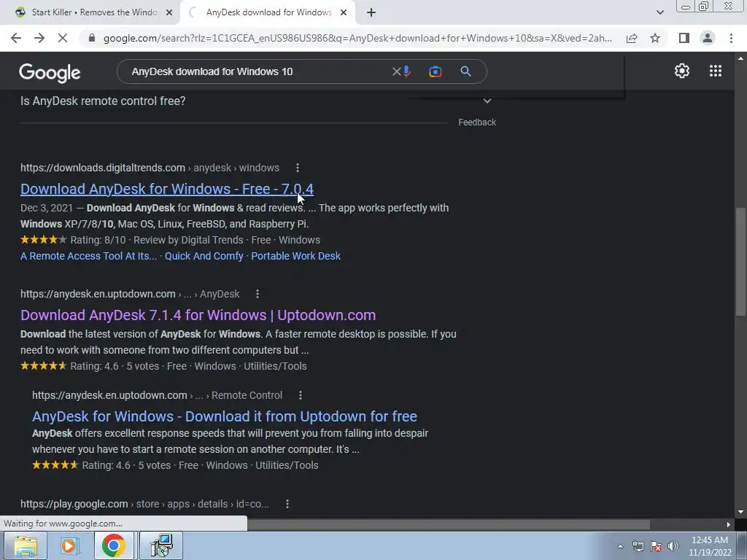Open the taskbar clock showing 12:45 AM
Screen dimensions: 747x560
pos(710,546)
